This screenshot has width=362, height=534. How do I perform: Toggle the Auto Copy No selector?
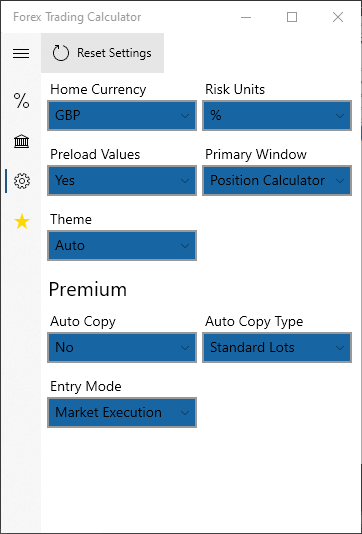click(122, 348)
